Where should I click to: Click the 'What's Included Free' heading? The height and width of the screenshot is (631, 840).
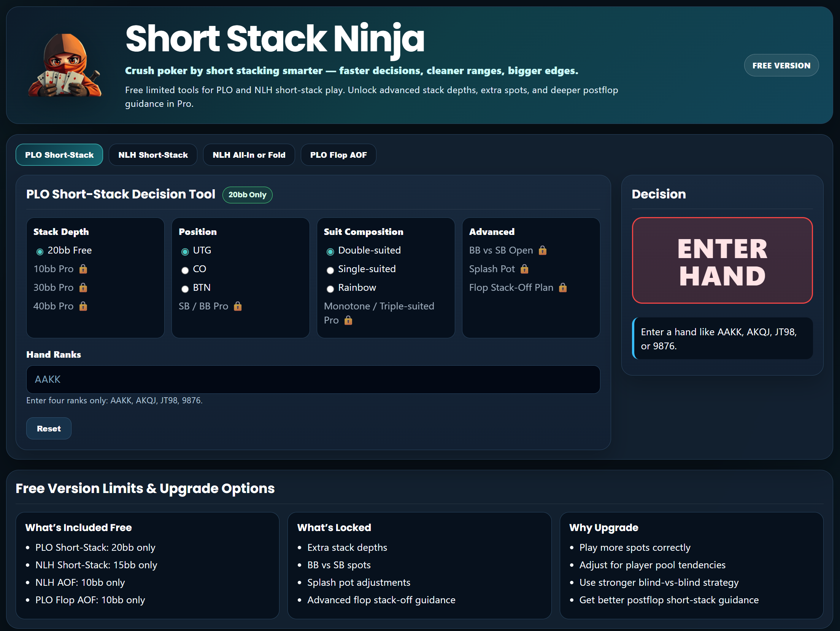78,528
